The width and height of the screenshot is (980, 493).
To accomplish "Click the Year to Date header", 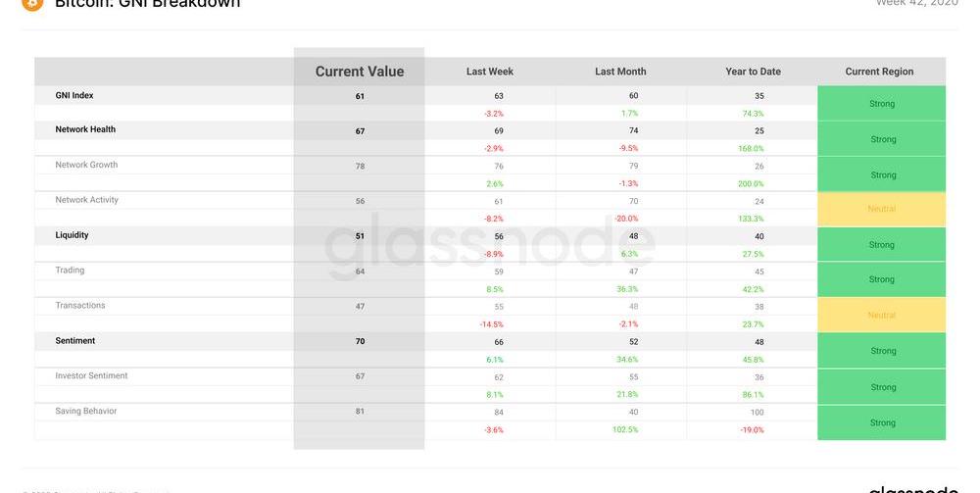I will pyautogui.click(x=753, y=72).
